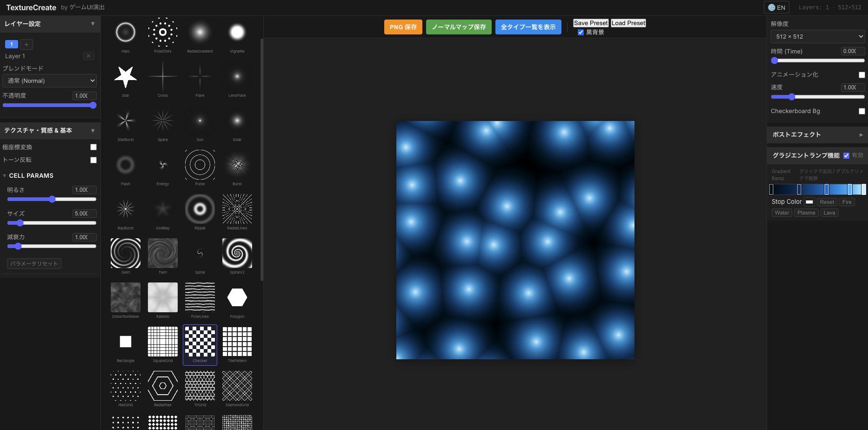The height and width of the screenshot is (430, 868).
Task: Add a new layer with plus tab
Action: [x=27, y=44]
